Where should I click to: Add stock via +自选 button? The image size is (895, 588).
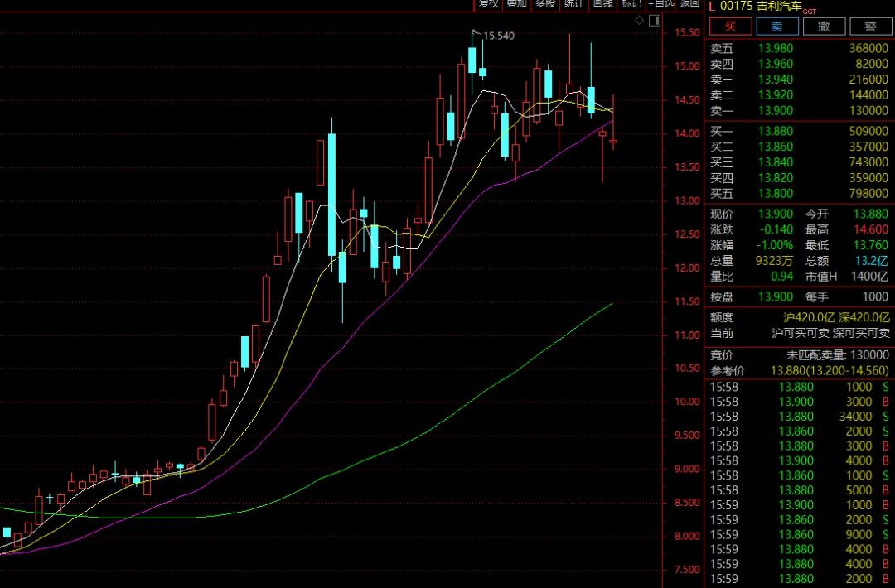click(x=661, y=4)
